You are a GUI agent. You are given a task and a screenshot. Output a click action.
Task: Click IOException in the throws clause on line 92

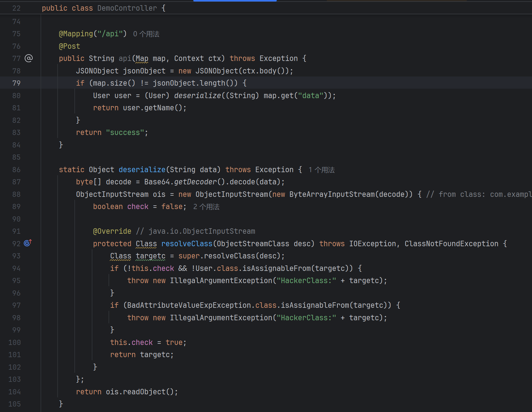point(373,244)
